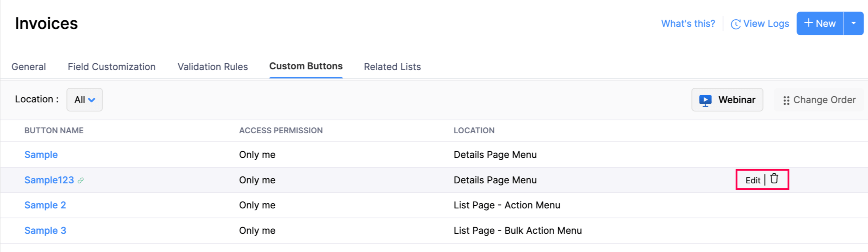Click the View Logs clock icon
The width and height of the screenshot is (868, 252).
point(735,24)
